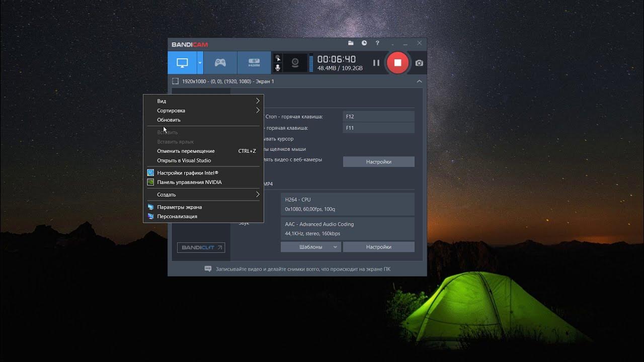Switch to HDMI device recording mode
Viewport: 644px width, 362px height.
point(254,63)
